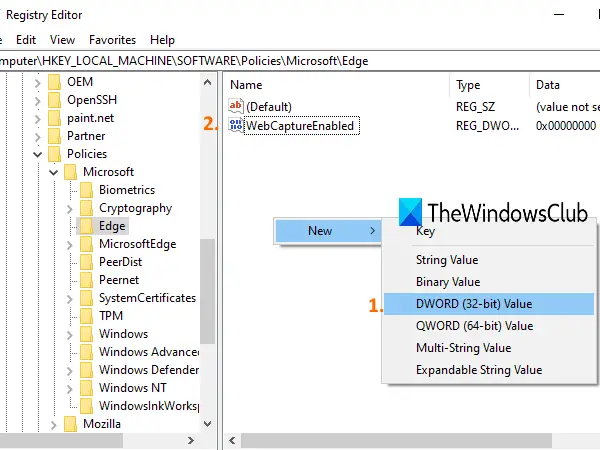Click the Partner folder icon
This screenshot has height=450, width=600.
click(54, 136)
